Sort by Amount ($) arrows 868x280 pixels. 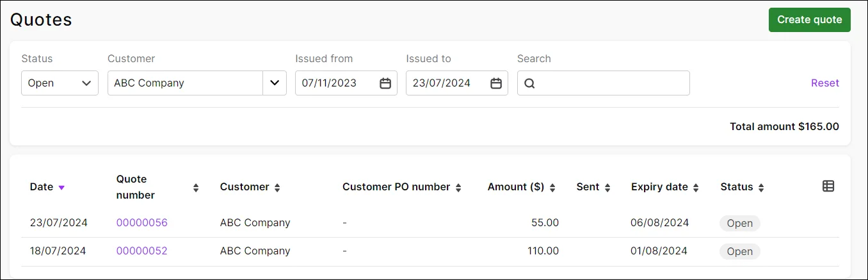[x=552, y=188]
